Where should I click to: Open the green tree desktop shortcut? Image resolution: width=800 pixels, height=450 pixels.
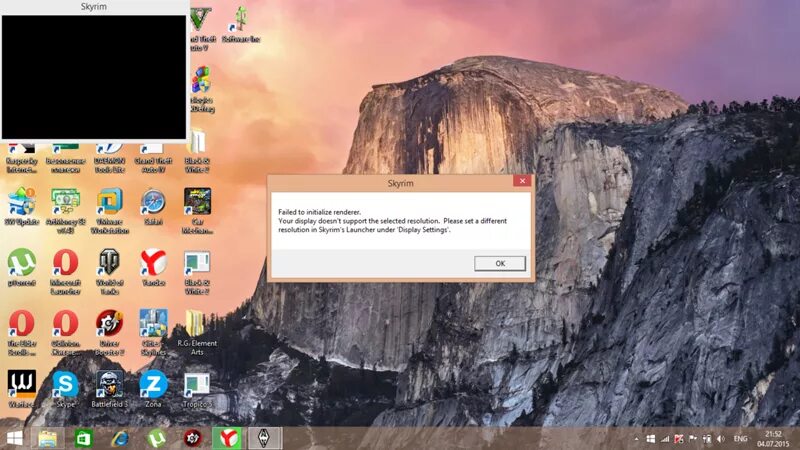coord(241,24)
